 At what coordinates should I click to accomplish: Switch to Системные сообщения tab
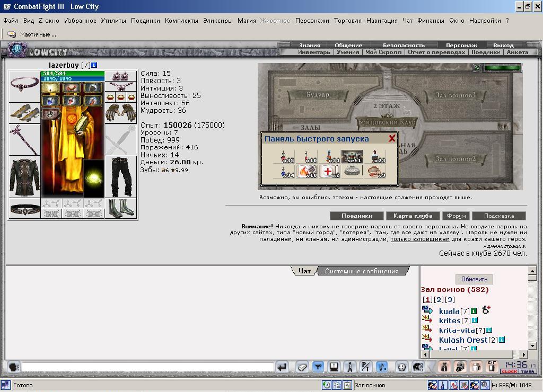[362, 271]
